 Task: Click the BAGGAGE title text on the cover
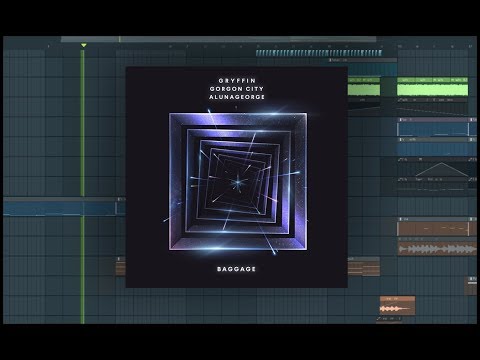coord(236,269)
